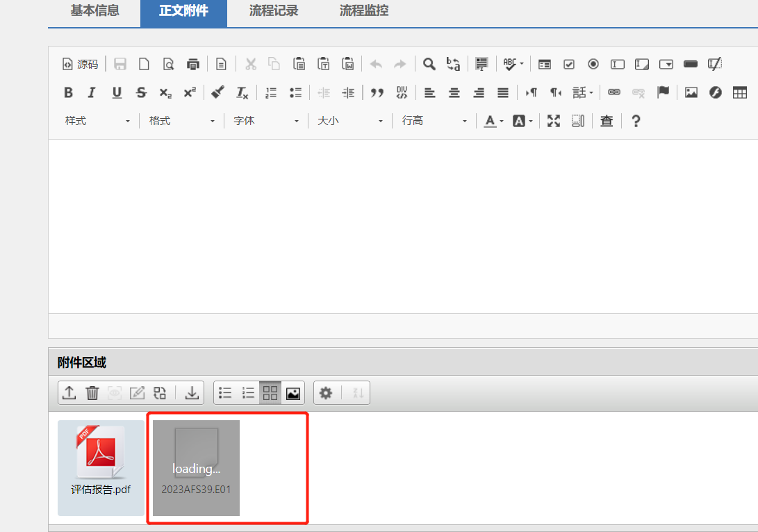This screenshot has height=532, width=758.
Task: Center align text
Action: click(x=454, y=92)
